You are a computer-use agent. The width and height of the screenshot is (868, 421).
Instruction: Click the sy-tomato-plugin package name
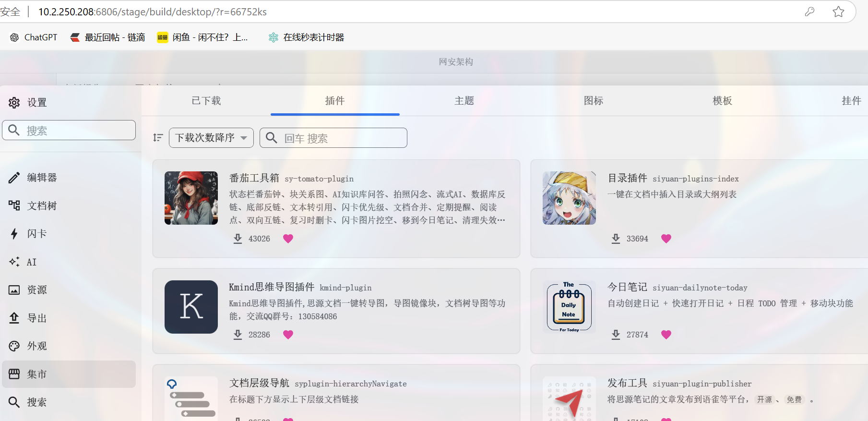319,179
